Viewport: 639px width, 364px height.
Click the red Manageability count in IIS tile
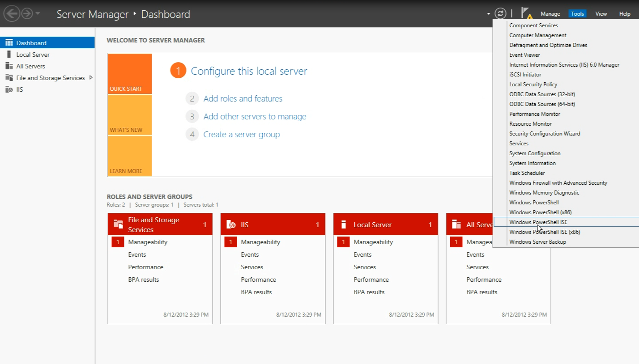click(230, 242)
